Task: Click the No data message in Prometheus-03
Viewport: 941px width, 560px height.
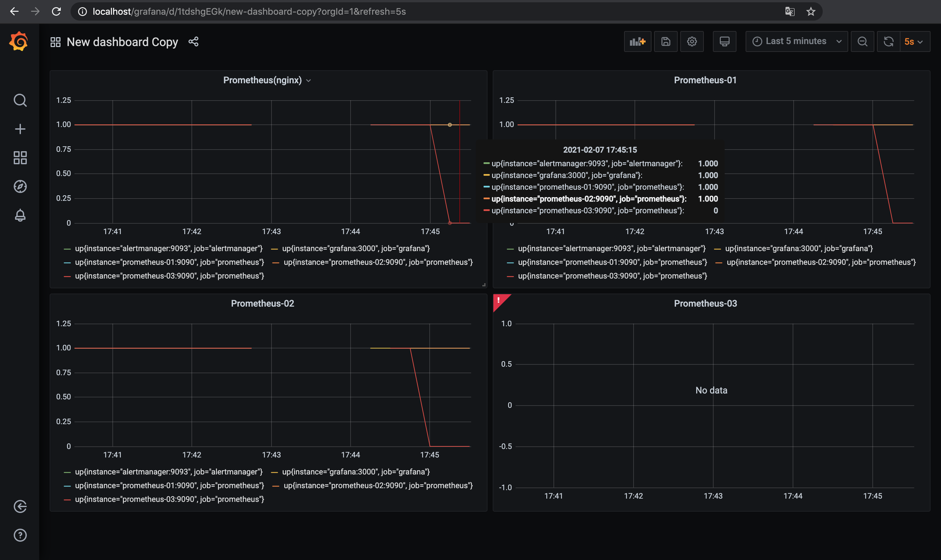Action: coord(711,390)
